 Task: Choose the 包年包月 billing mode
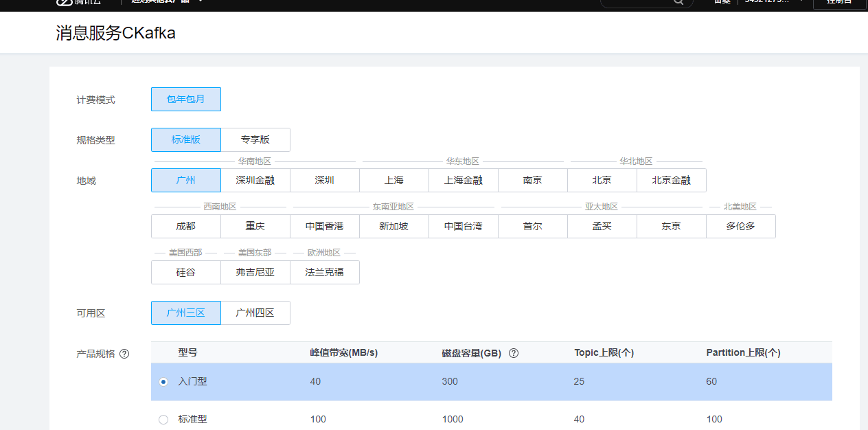coord(186,99)
